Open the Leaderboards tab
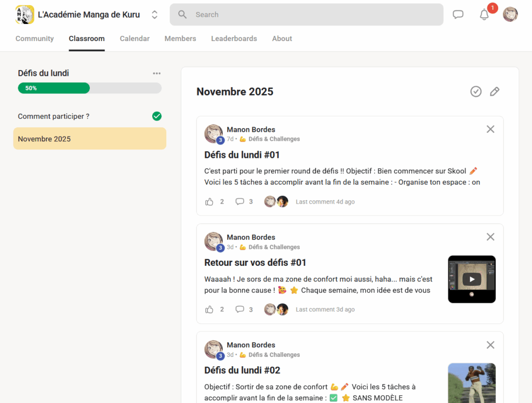The width and height of the screenshot is (532, 403). click(x=234, y=38)
